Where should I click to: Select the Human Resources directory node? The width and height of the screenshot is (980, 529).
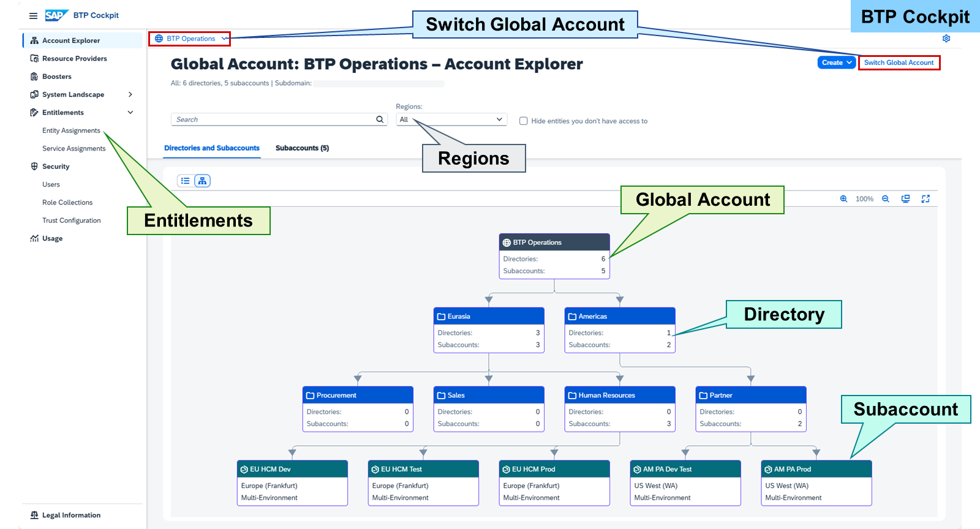pos(620,409)
